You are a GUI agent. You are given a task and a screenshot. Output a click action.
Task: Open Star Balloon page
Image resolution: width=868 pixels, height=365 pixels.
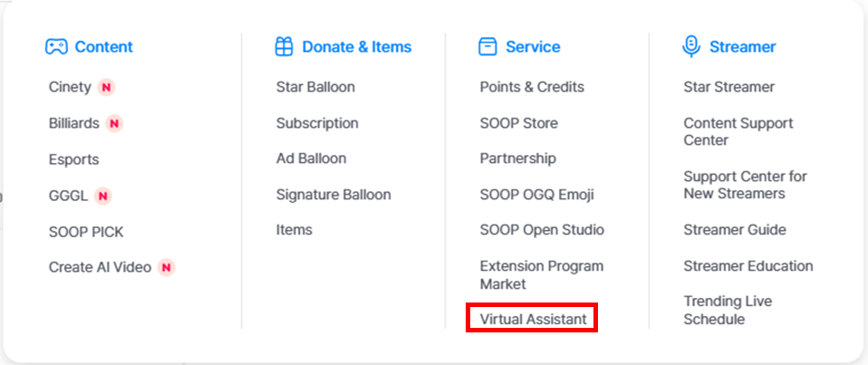315,87
